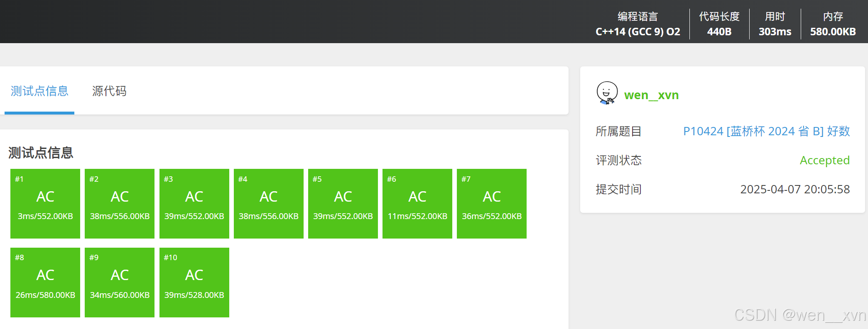This screenshot has height=329, width=868.
Task: Click the 内存 header label
Action: 833,17
